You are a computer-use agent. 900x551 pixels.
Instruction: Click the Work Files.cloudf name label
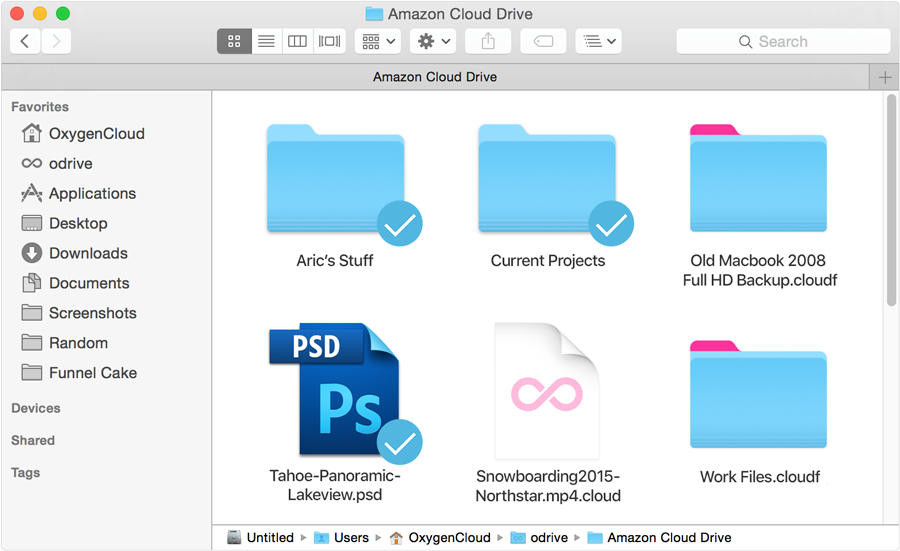(x=759, y=477)
